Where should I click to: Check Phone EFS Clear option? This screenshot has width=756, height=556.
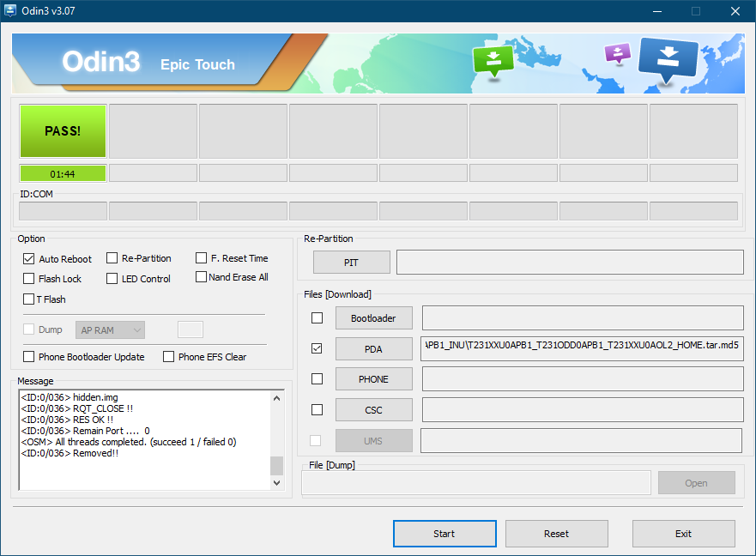[169, 357]
